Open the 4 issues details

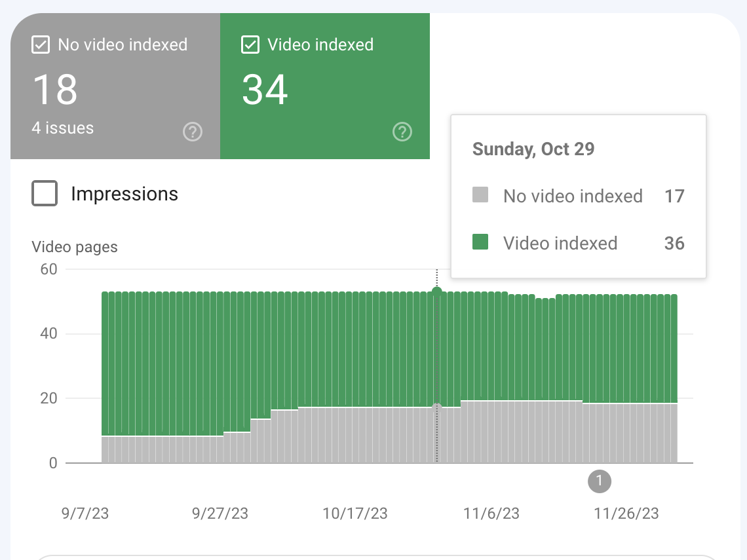[x=62, y=128]
